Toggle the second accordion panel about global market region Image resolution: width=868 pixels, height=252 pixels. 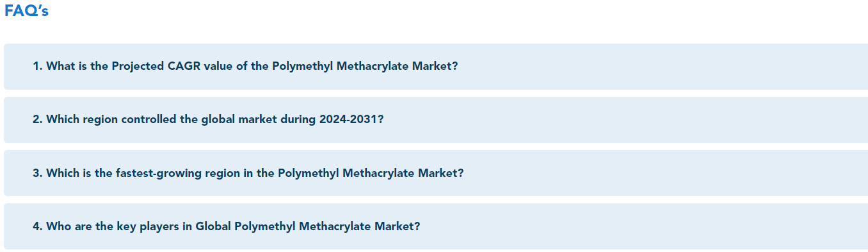point(435,120)
